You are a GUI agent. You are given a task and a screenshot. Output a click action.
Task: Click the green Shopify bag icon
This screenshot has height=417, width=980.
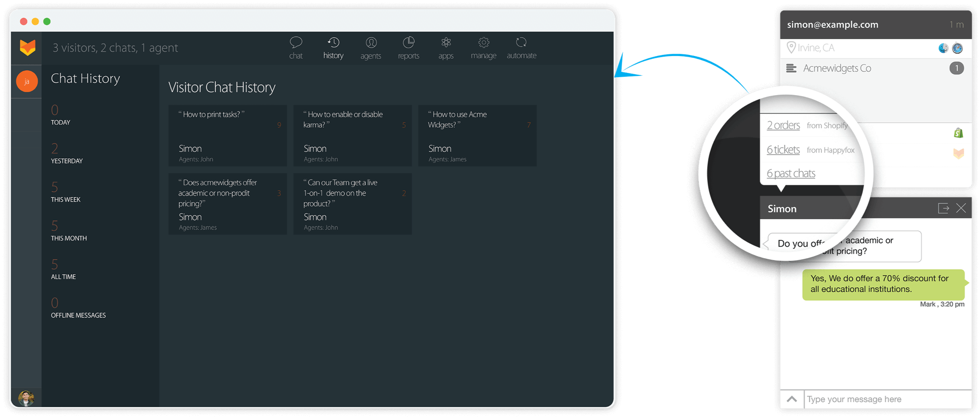pos(958,133)
